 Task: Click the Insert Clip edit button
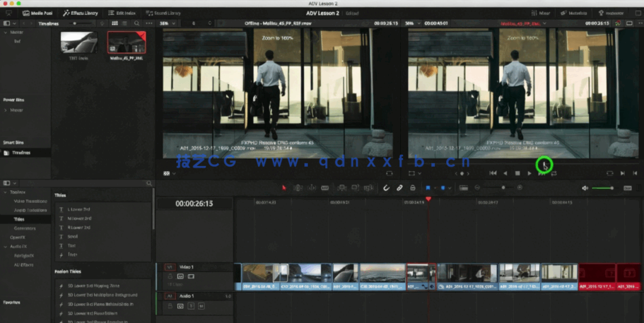click(342, 187)
